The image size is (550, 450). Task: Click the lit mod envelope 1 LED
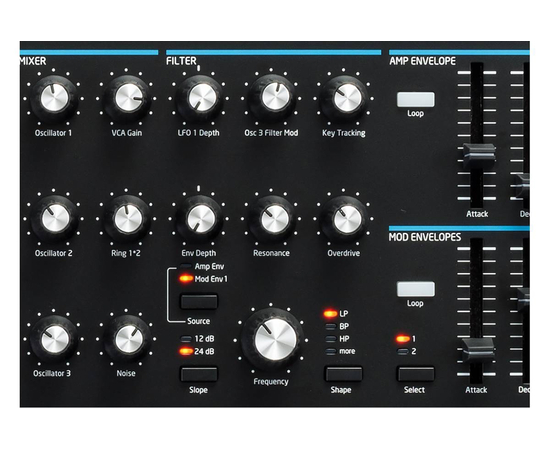[x=403, y=339]
